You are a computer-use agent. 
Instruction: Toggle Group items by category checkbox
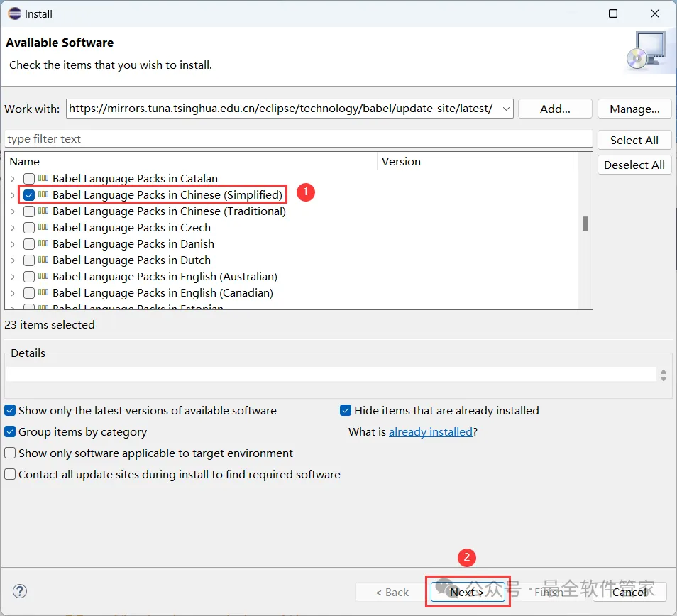point(10,431)
